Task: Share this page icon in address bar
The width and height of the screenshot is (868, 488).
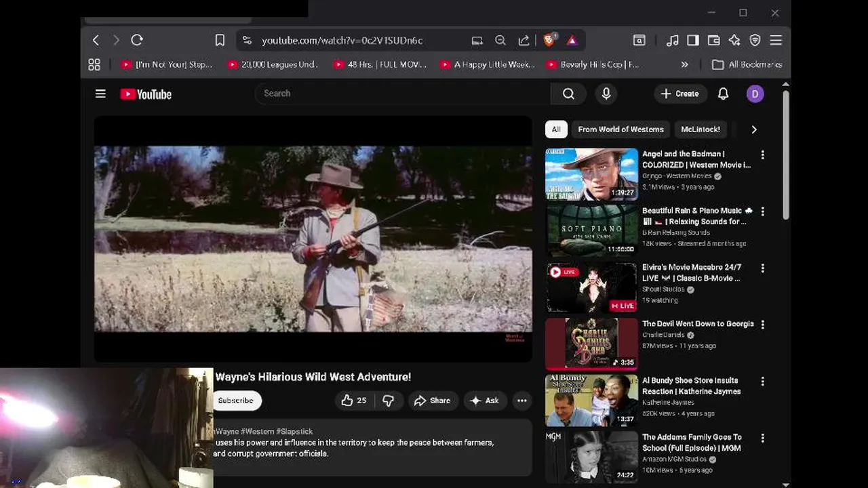Action: pyautogui.click(x=524, y=41)
